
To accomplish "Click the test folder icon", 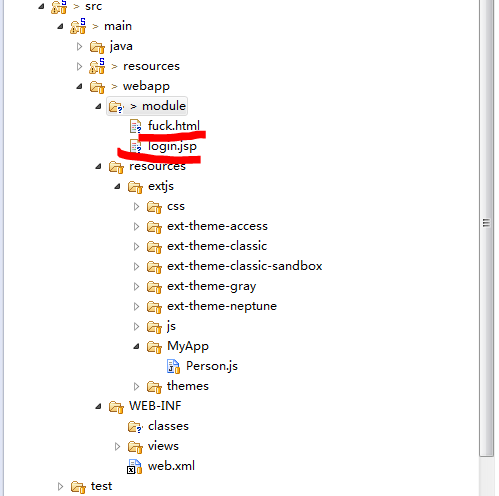I will point(78,487).
